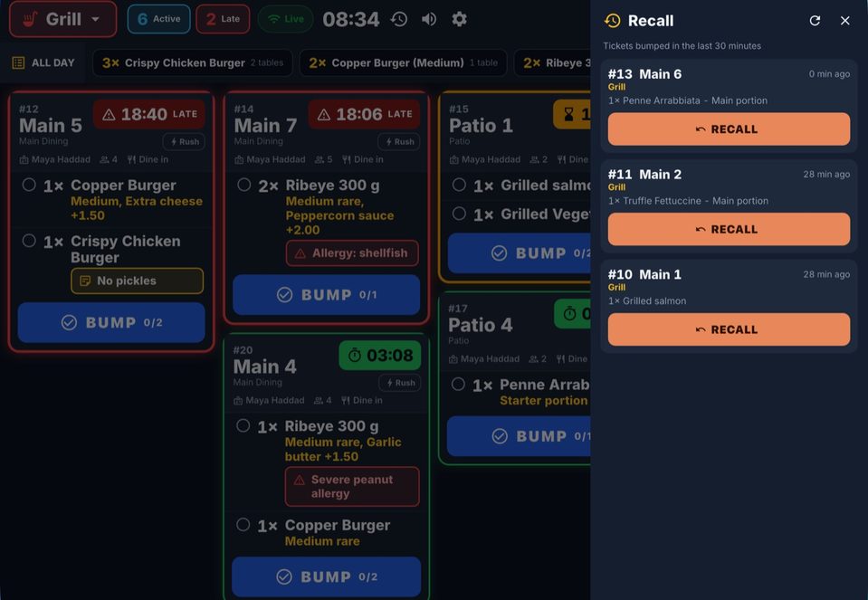Bump the Main 7 ticket
This screenshot has width=868, height=600.
point(326,294)
